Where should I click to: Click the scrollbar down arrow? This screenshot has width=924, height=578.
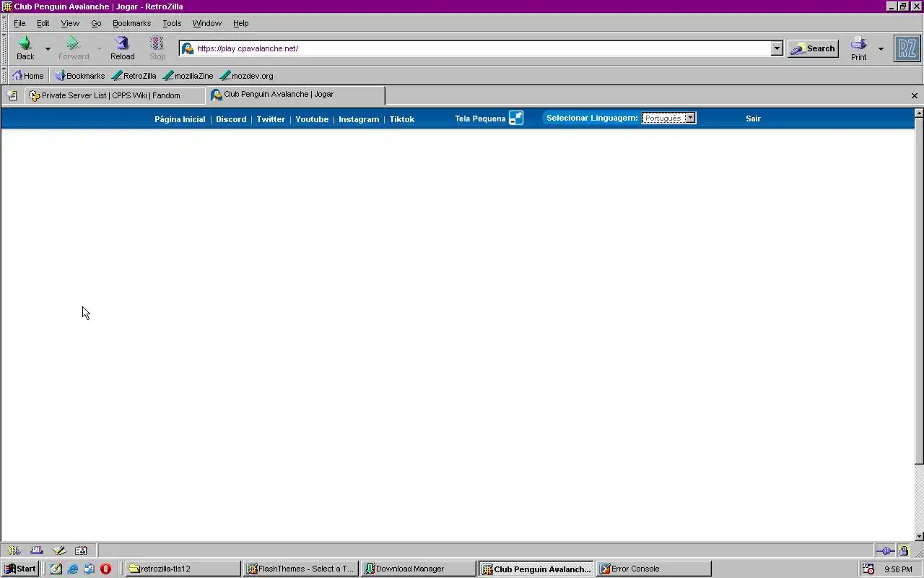(919, 536)
